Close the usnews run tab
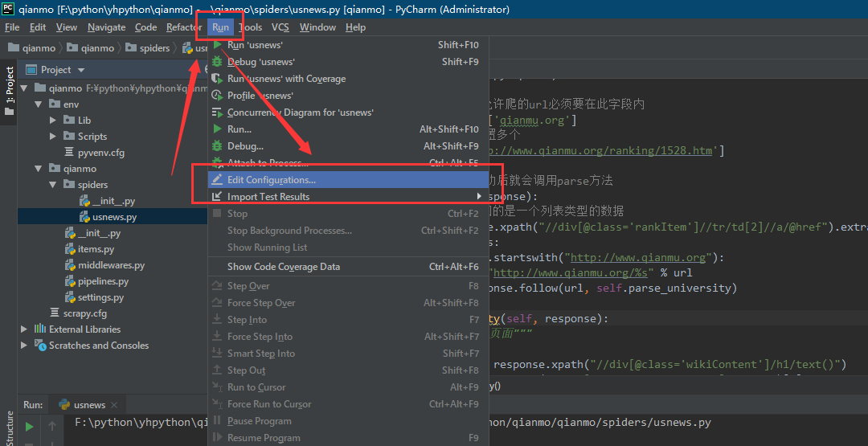This screenshot has width=868, height=446. (114, 405)
